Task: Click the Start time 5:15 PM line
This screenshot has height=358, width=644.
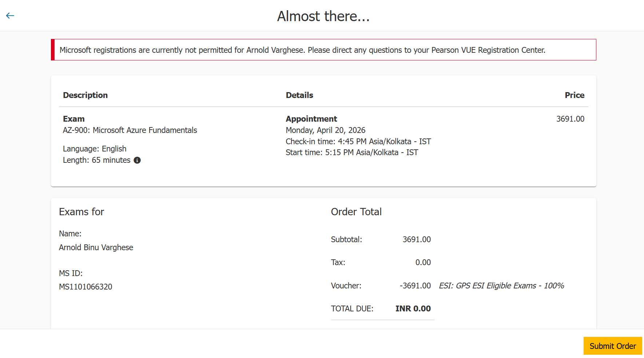Action: tap(352, 153)
